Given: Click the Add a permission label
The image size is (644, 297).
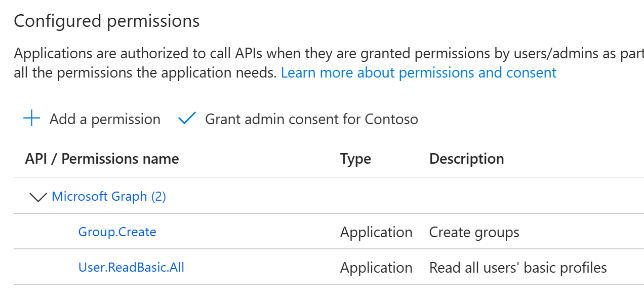Looking at the screenshot, I should pyautogui.click(x=105, y=119).
